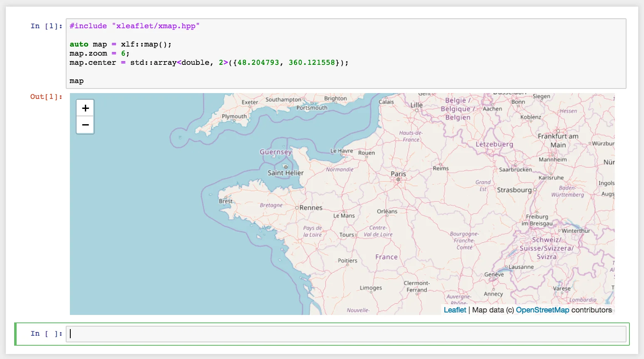Click the Le Mans label
Viewport: 644px width, 359px height.
(344, 216)
